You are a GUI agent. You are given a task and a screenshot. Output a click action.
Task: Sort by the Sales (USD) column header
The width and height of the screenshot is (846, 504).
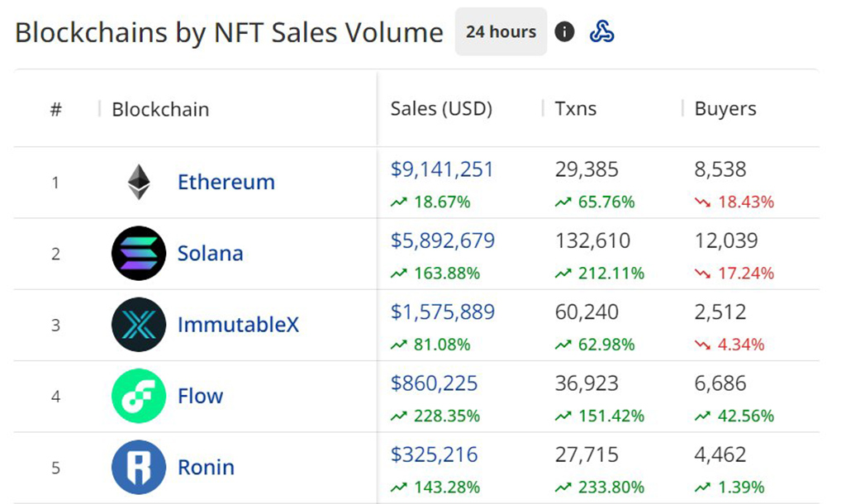click(x=441, y=108)
